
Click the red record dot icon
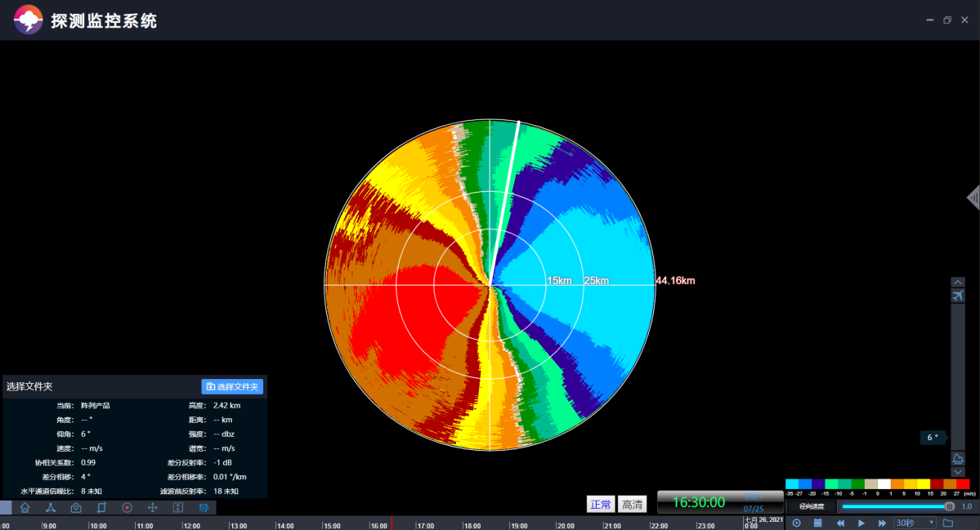tap(127, 507)
